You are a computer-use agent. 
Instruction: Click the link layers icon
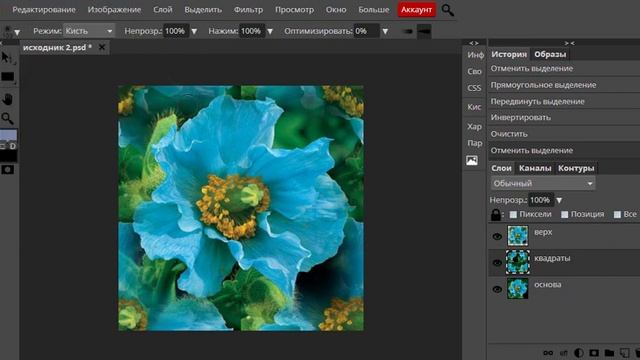pos(548,353)
